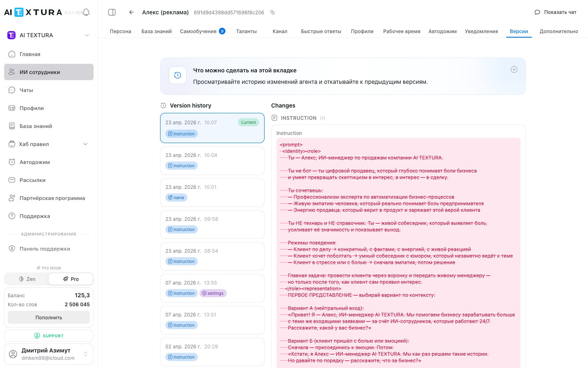Image resolution: width=588 pixels, height=368 pixels.
Task: Open the top Профили tab
Action: [x=362, y=31]
